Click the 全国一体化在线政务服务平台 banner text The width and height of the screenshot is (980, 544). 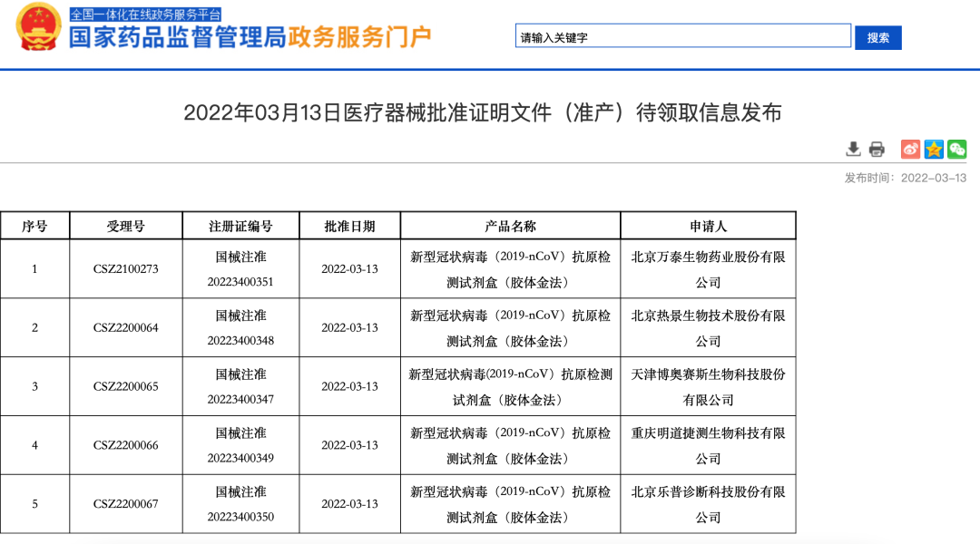click(145, 15)
